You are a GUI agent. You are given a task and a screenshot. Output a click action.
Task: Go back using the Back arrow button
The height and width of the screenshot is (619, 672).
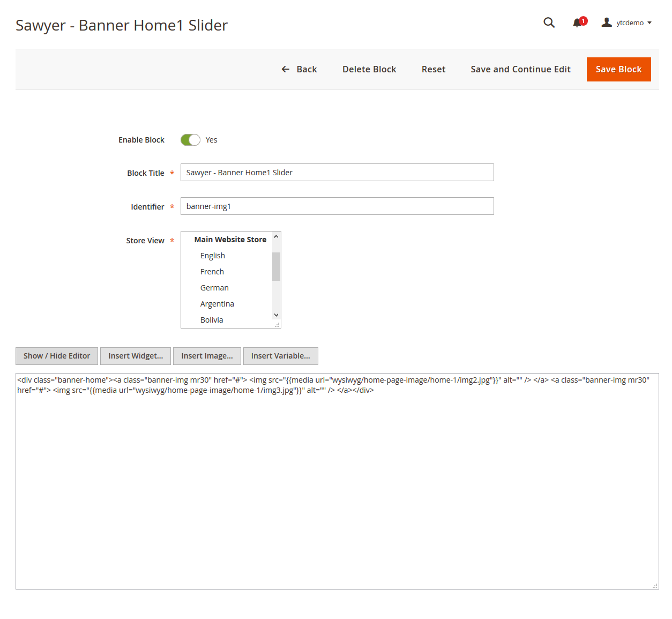tap(299, 69)
